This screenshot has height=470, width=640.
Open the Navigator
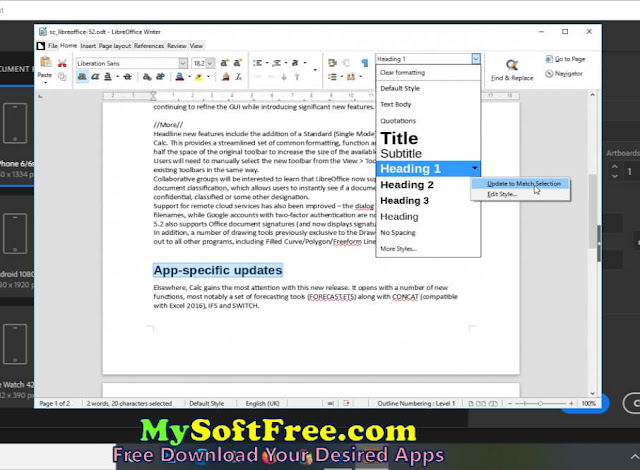[564, 73]
